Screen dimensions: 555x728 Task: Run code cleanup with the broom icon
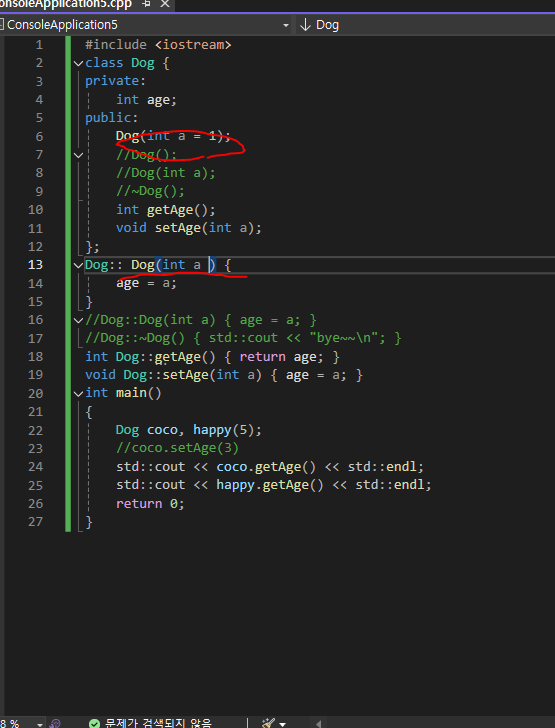pyautogui.click(x=268, y=723)
